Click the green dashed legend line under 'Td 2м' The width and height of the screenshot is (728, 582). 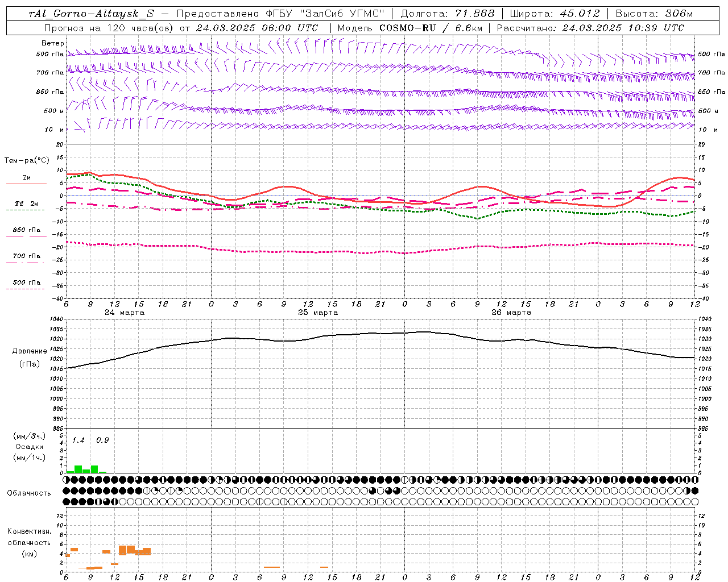(x=25, y=210)
